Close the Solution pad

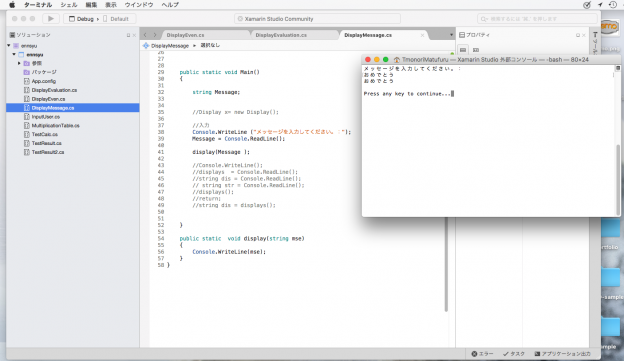point(134,35)
